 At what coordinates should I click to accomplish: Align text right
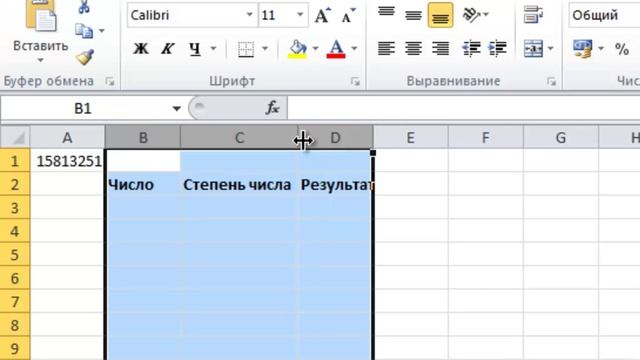tap(440, 49)
